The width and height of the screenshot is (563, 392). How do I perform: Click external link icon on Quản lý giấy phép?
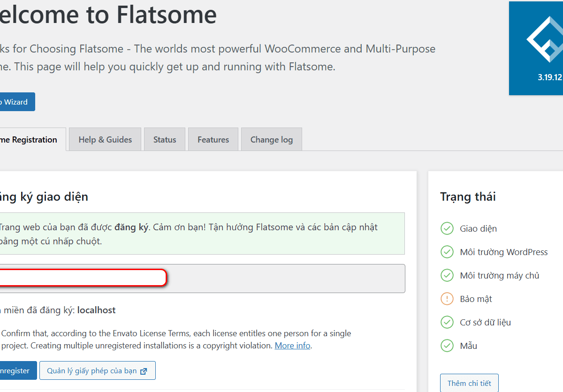(x=144, y=371)
